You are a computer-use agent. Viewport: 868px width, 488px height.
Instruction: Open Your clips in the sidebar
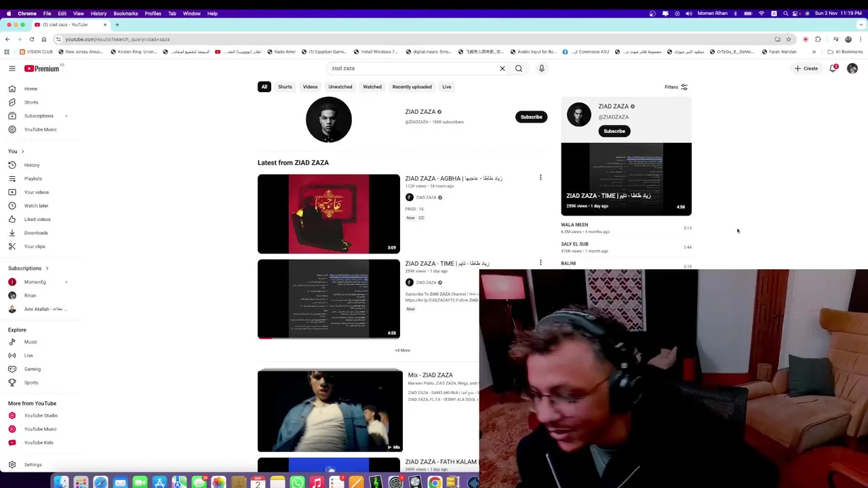(35, 246)
